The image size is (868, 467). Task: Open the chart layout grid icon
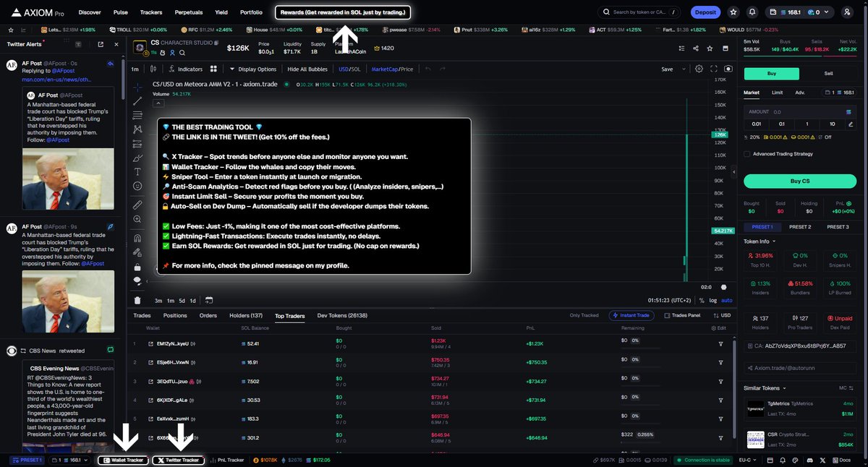tap(213, 69)
